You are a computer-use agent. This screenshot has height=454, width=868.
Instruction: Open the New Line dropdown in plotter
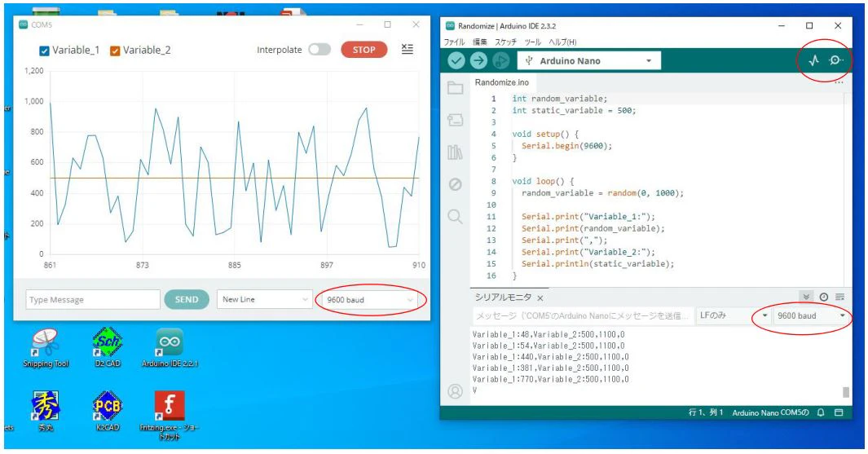(x=264, y=299)
